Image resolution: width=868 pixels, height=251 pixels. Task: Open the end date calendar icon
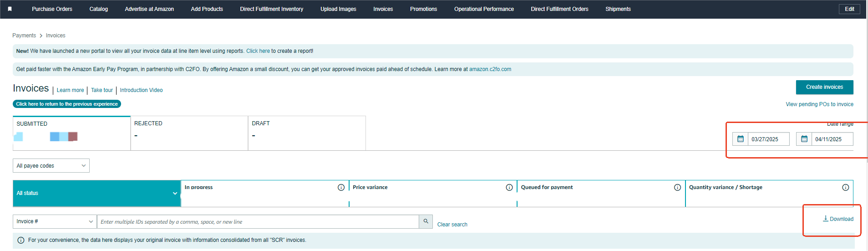(804, 139)
